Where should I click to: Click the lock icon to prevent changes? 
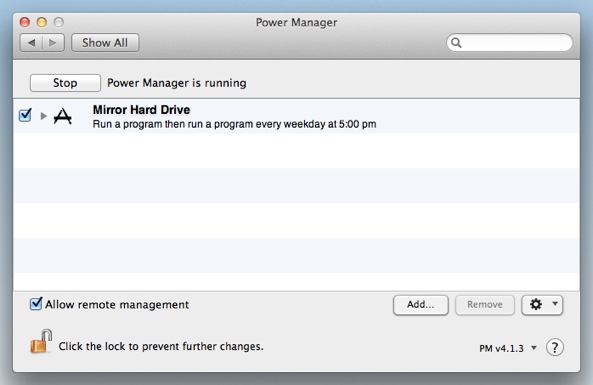pyautogui.click(x=41, y=341)
